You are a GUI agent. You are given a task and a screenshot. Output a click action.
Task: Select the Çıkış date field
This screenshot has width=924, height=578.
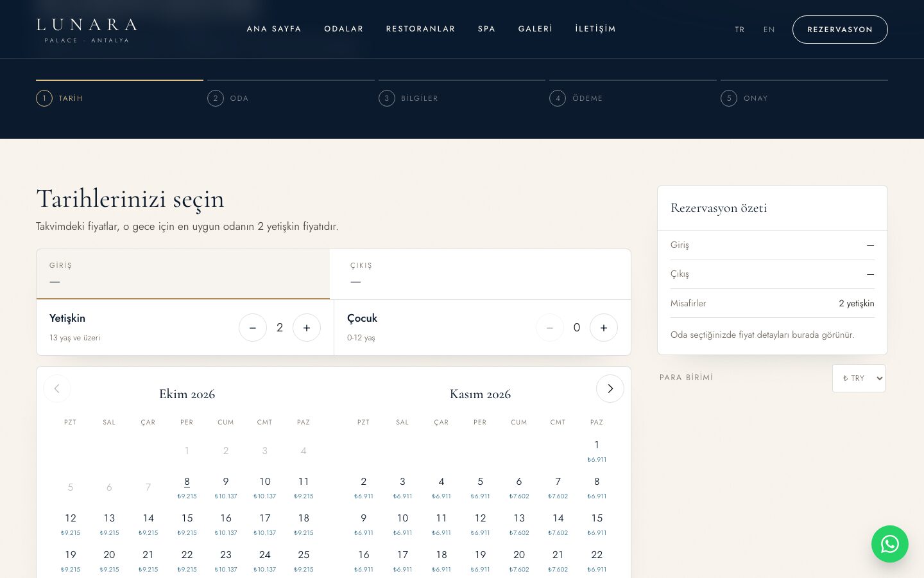click(x=480, y=274)
